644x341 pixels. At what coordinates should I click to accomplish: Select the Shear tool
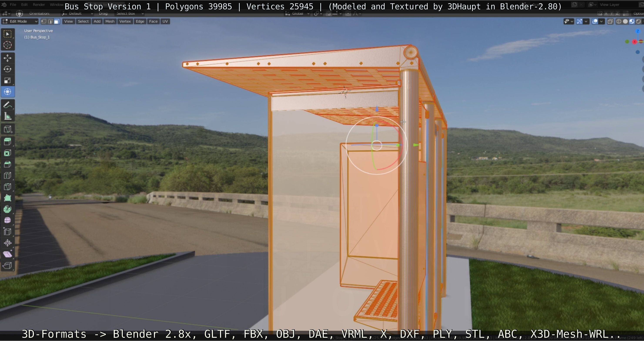pyautogui.click(x=7, y=254)
